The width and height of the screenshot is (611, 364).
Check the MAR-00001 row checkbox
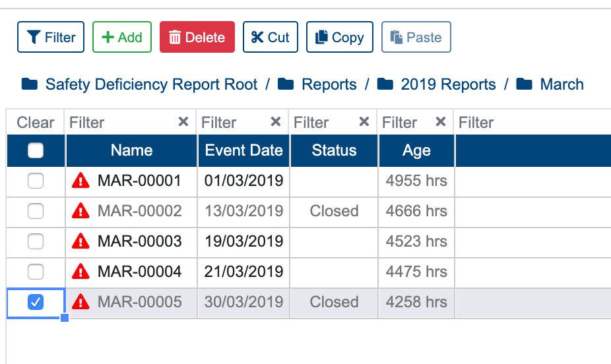(36, 181)
